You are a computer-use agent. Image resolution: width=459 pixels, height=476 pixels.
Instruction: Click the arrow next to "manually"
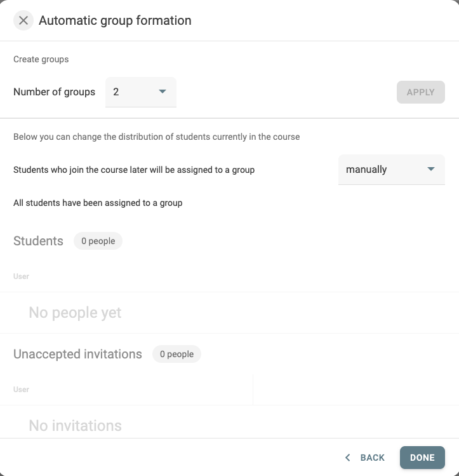(431, 169)
